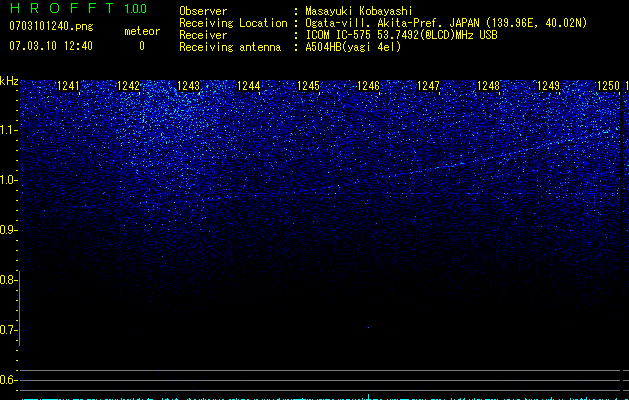Image resolution: width=629 pixels, height=400 pixels.
Task: Click the Receiving Location label
Action: click(x=233, y=23)
